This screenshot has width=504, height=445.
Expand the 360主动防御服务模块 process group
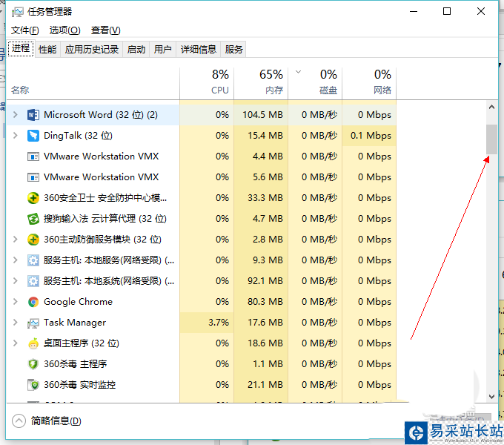pyautogui.click(x=15, y=240)
